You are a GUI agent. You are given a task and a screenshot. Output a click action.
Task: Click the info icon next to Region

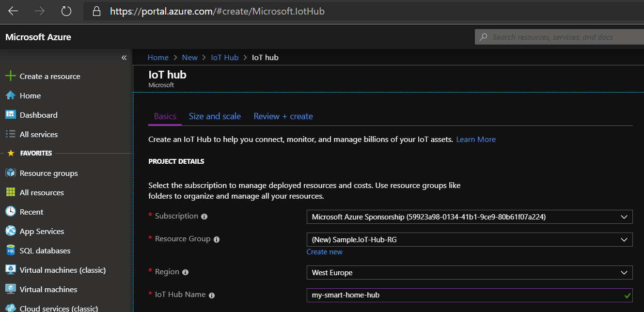click(185, 272)
